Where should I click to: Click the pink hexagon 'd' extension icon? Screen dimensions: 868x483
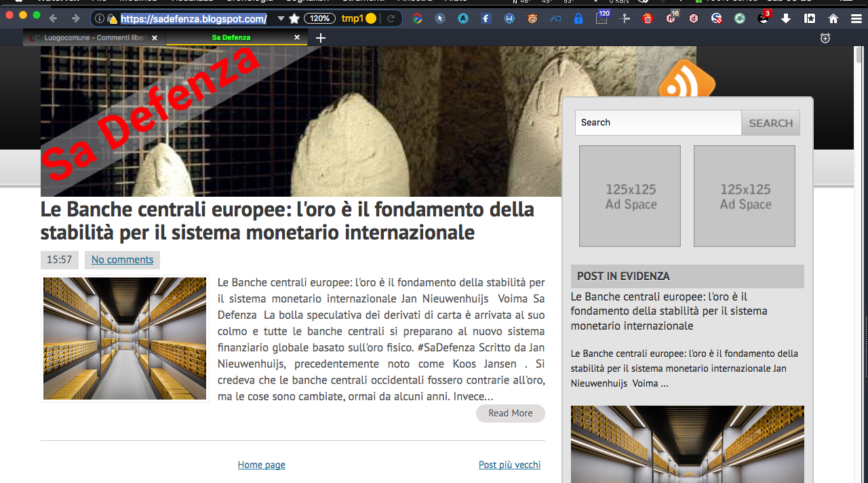click(694, 18)
